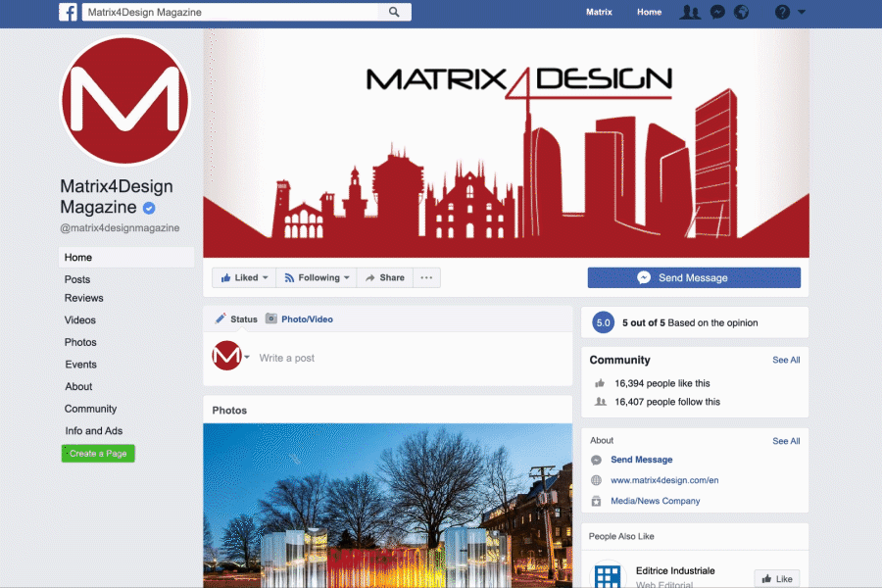Click the Matrix4Design cover photo

click(x=507, y=143)
